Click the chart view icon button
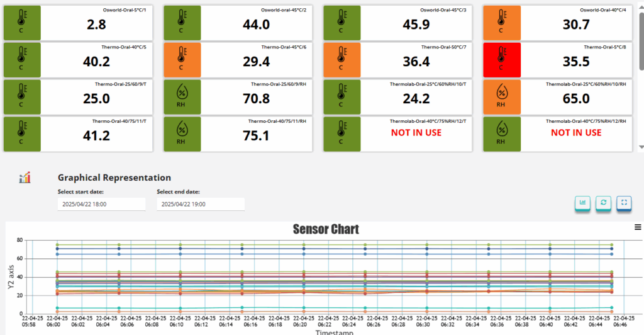 point(583,203)
